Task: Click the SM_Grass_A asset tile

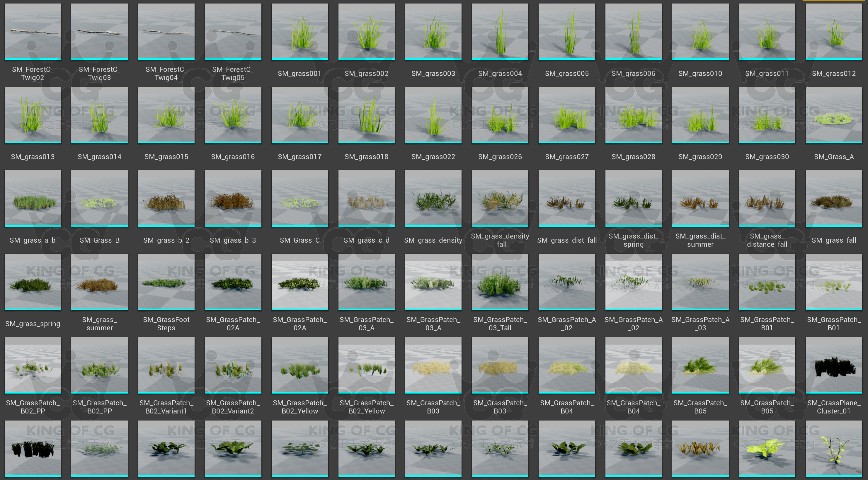Action: (x=834, y=115)
